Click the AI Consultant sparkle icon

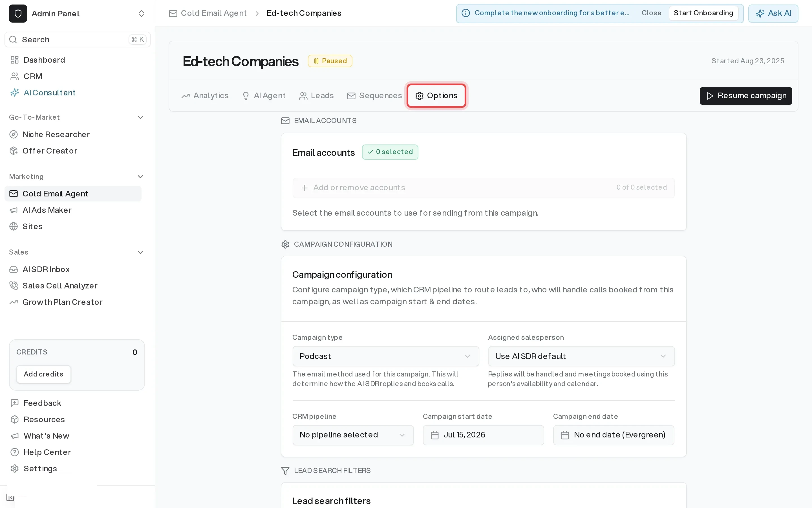click(14, 93)
